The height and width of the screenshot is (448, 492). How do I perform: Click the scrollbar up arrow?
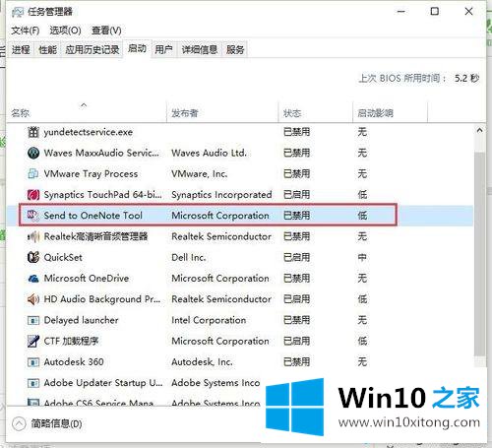point(479,130)
